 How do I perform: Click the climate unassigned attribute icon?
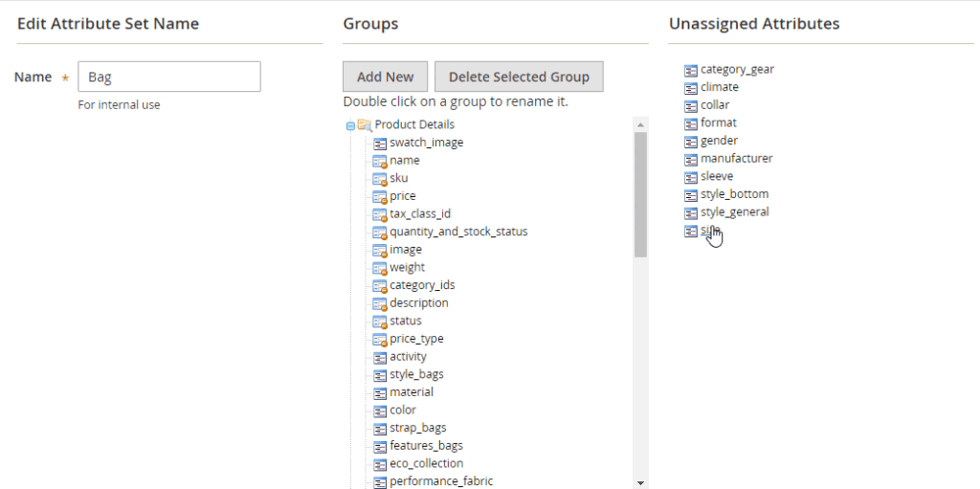[x=691, y=88]
